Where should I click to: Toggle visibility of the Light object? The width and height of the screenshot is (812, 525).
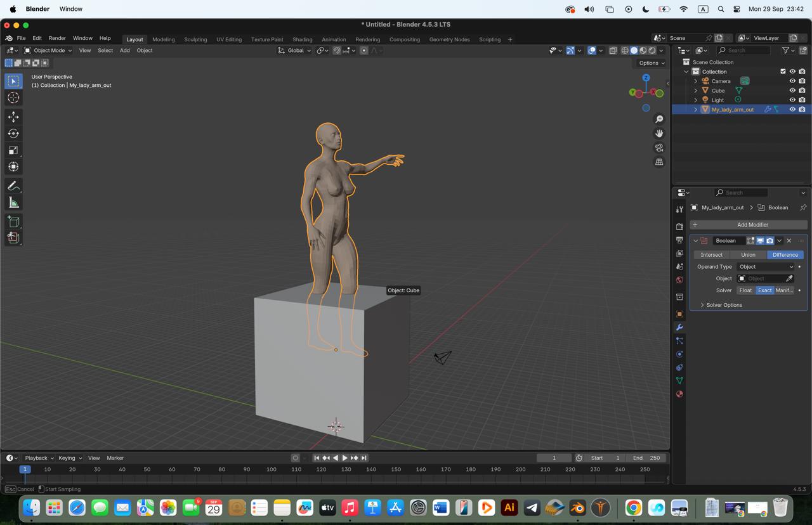click(792, 100)
